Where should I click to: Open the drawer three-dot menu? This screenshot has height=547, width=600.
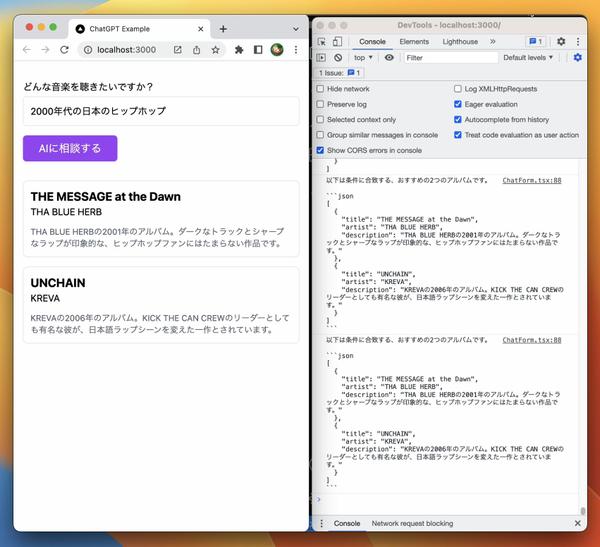click(x=321, y=523)
